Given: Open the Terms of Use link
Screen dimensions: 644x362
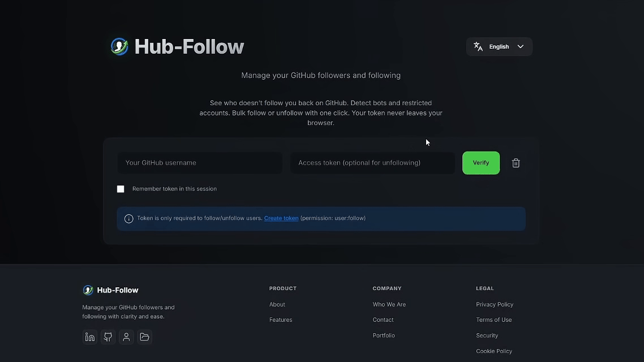Looking at the screenshot, I should 493,320.
